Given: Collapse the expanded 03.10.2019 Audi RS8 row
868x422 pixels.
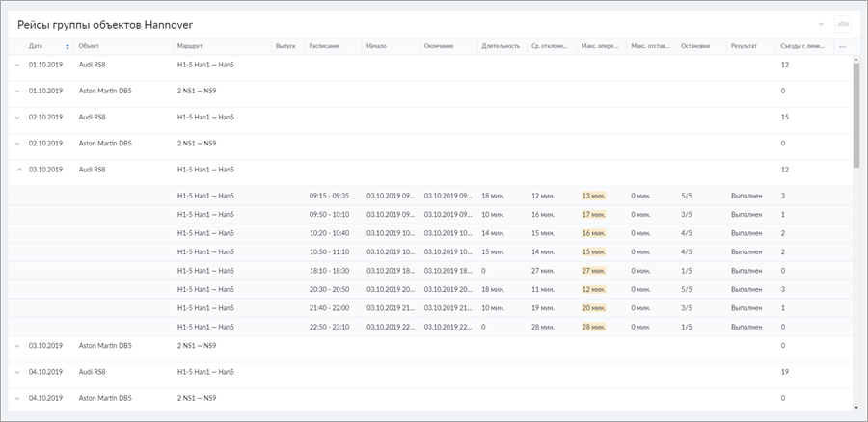Looking at the screenshot, I should click(x=16, y=170).
